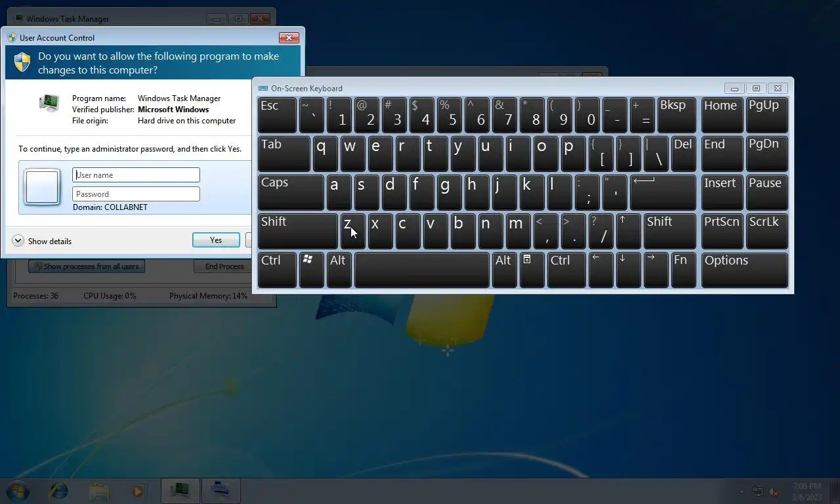
Task: Toggle the ScrLk key
Action: (766, 231)
